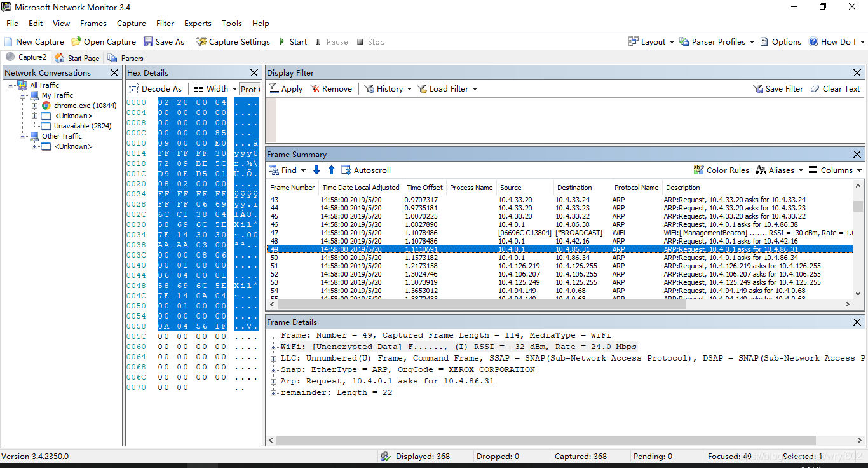
Task: Click the find next down arrow
Action: click(x=316, y=170)
